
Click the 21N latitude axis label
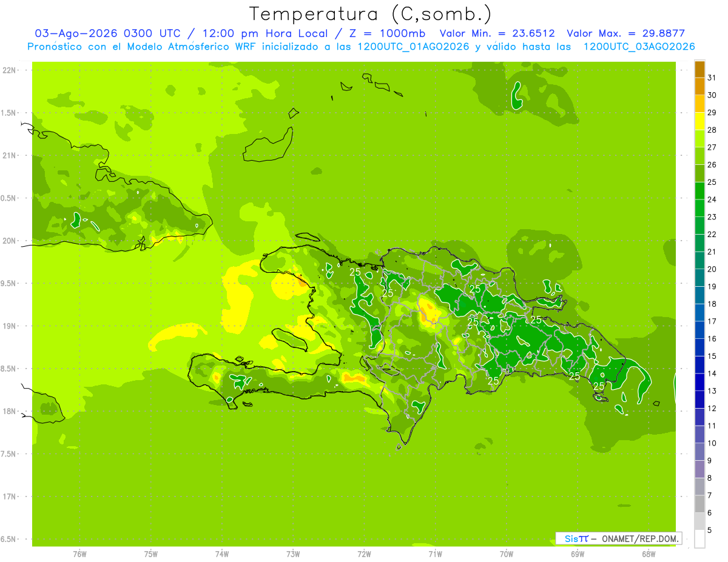coord(10,155)
